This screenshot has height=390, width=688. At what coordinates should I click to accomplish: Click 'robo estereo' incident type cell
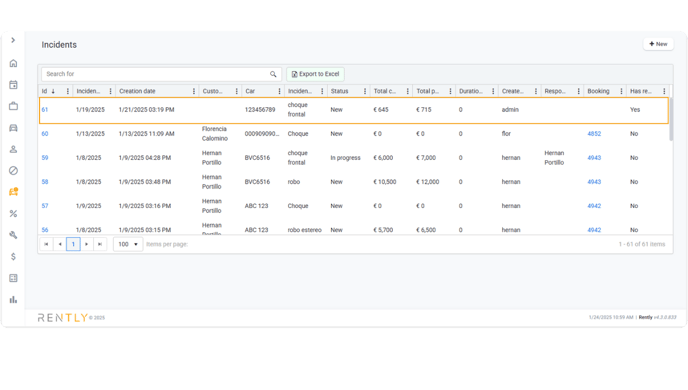click(305, 230)
